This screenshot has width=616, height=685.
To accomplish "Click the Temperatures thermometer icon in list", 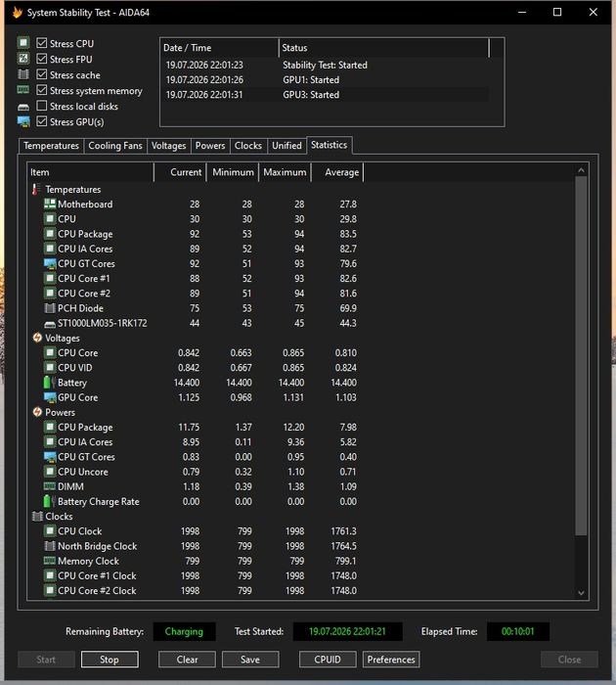I will (35, 189).
